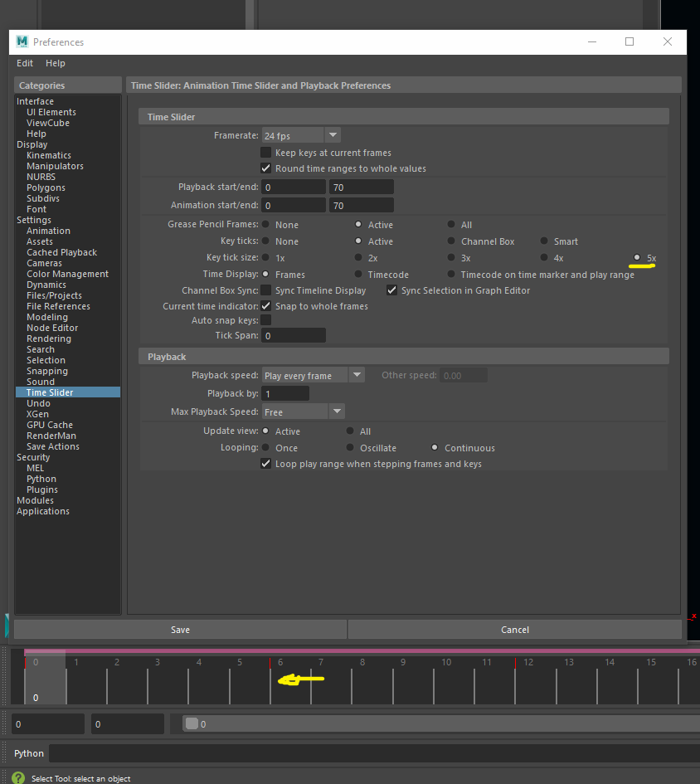Click the pink playback range bar
The height and width of the screenshot is (784, 700).
click(362, 651)
